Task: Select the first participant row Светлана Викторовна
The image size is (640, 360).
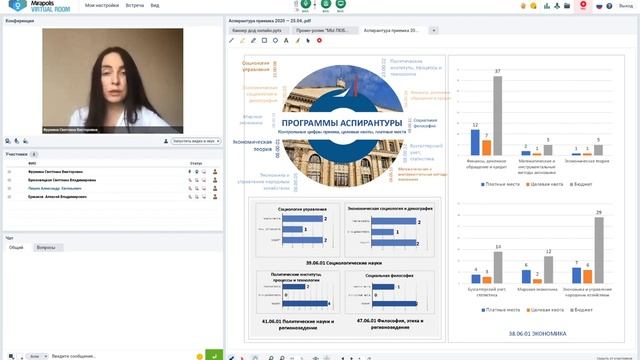Action: click(x=113, y=172)
